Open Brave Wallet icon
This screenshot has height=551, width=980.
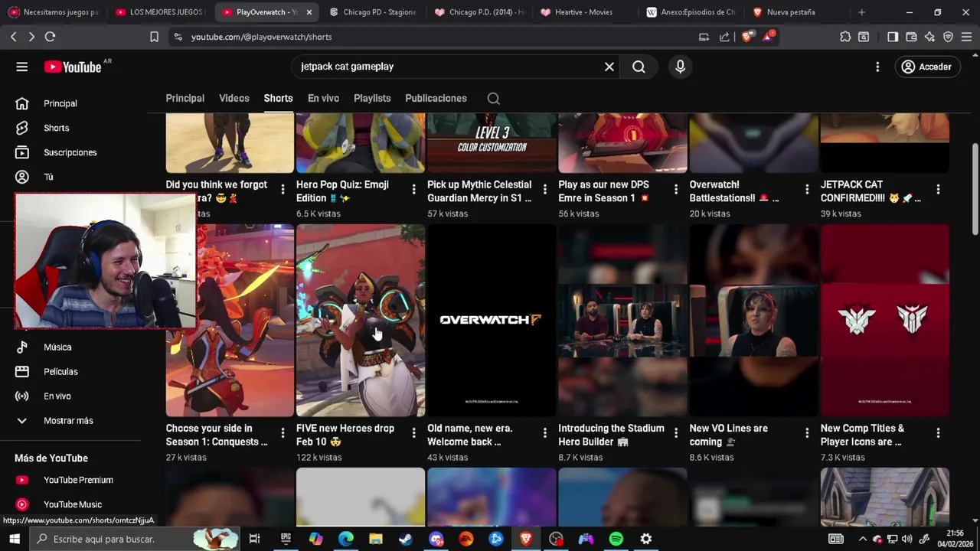coord(911,37)
